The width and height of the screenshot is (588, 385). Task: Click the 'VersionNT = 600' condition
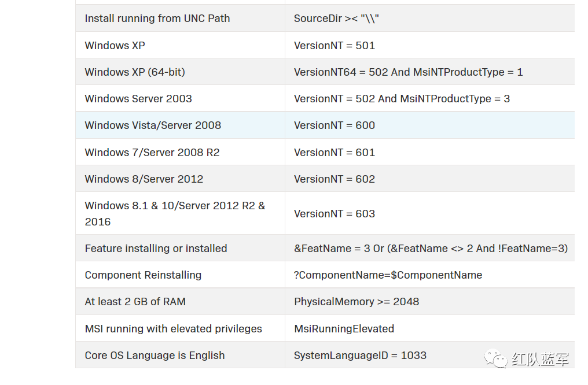pyautogui.click(x=335, y=125)
